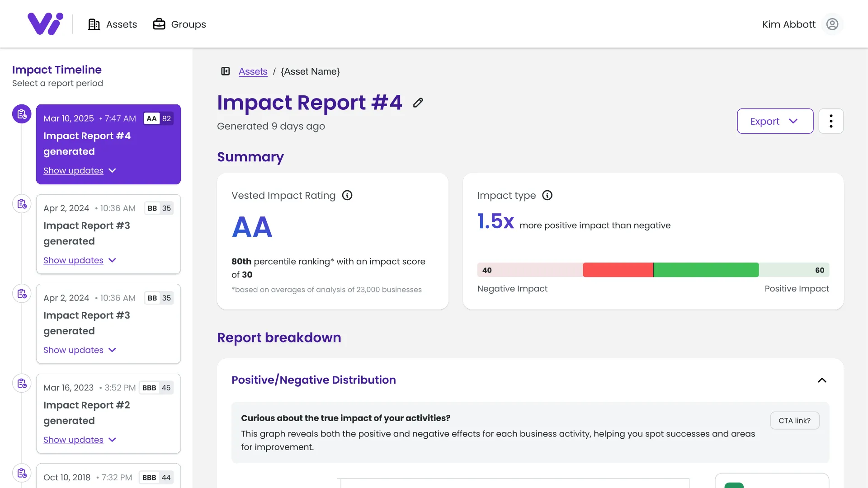Open the Export dropdown
Viewport: 868px width, 488px height.
774,121
